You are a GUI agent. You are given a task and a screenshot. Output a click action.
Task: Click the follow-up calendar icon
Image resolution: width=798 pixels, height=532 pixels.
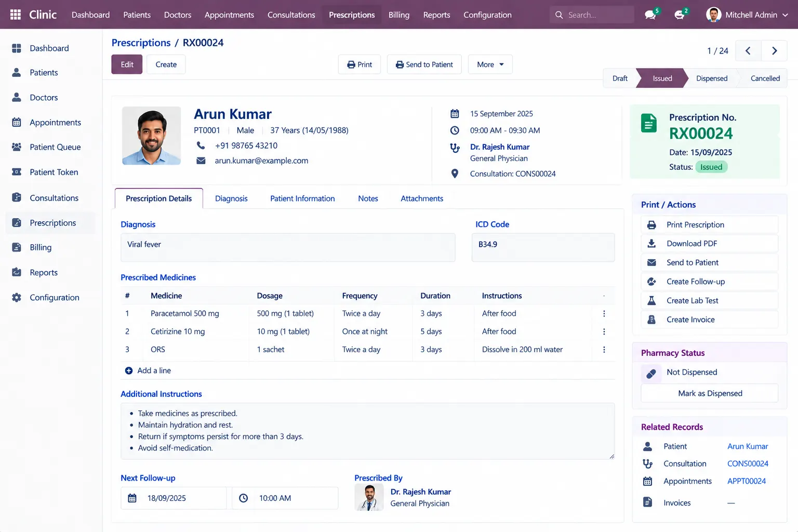(132, 498)
